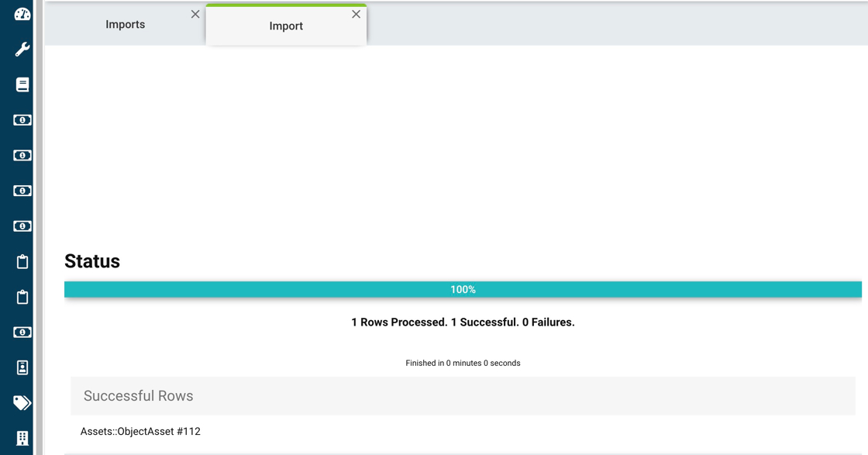Select the active Import tab
This screenshot has width=868, height=455.
(285, 26)
